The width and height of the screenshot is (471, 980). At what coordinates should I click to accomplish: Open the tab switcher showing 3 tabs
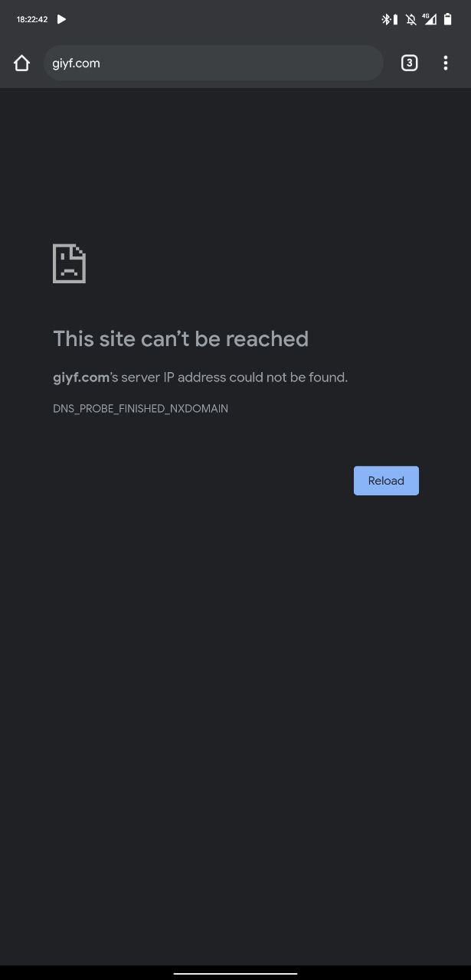(x=409, y=64)
